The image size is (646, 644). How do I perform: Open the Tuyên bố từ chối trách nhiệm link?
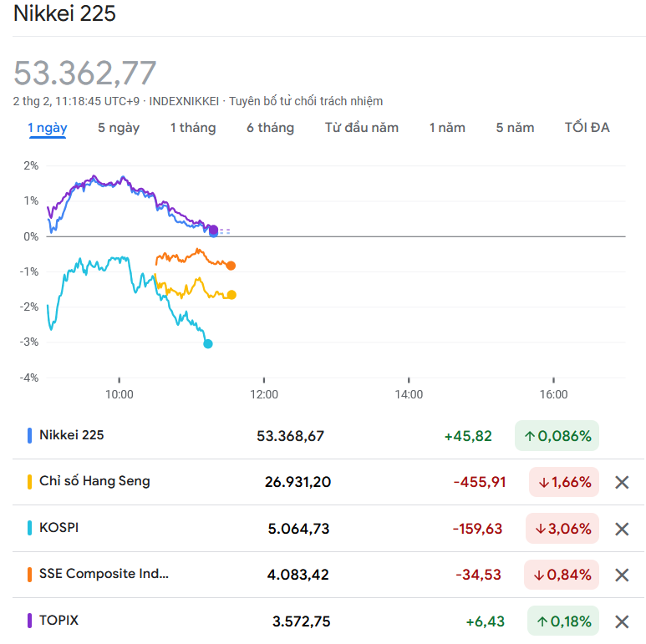click(x=307, y=101)
